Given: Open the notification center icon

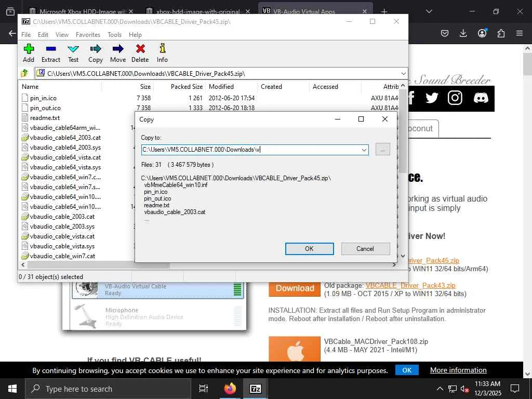Looking at the screenshot, I should [515, 389].
